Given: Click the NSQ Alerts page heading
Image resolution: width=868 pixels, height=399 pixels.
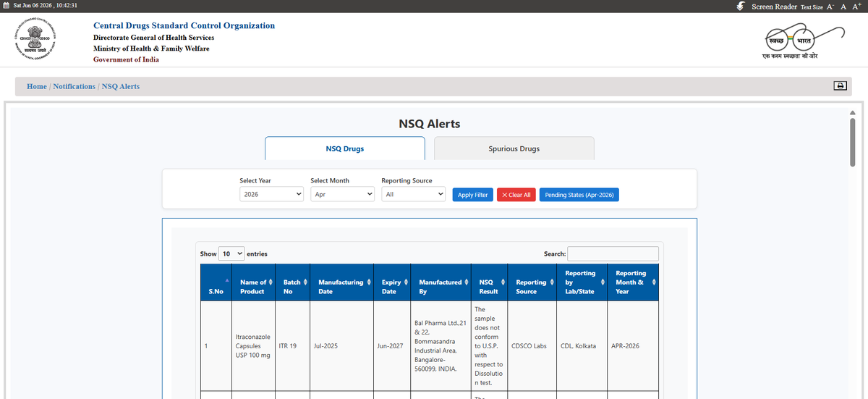Looking at the screenshot, I should [x=430, y=124].
